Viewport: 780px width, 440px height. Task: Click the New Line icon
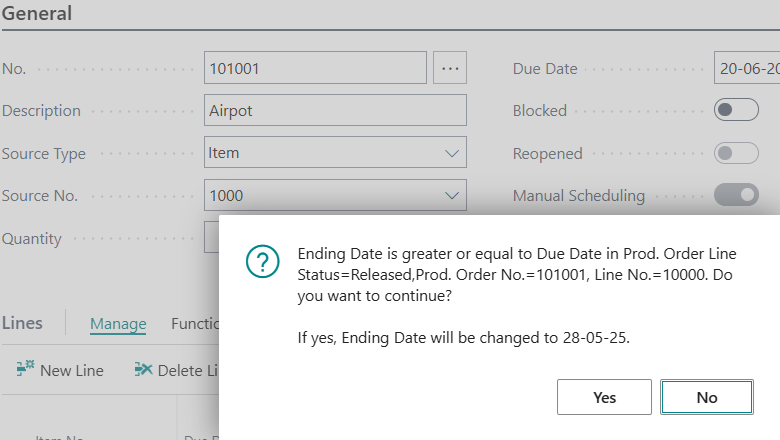point(26,370)
